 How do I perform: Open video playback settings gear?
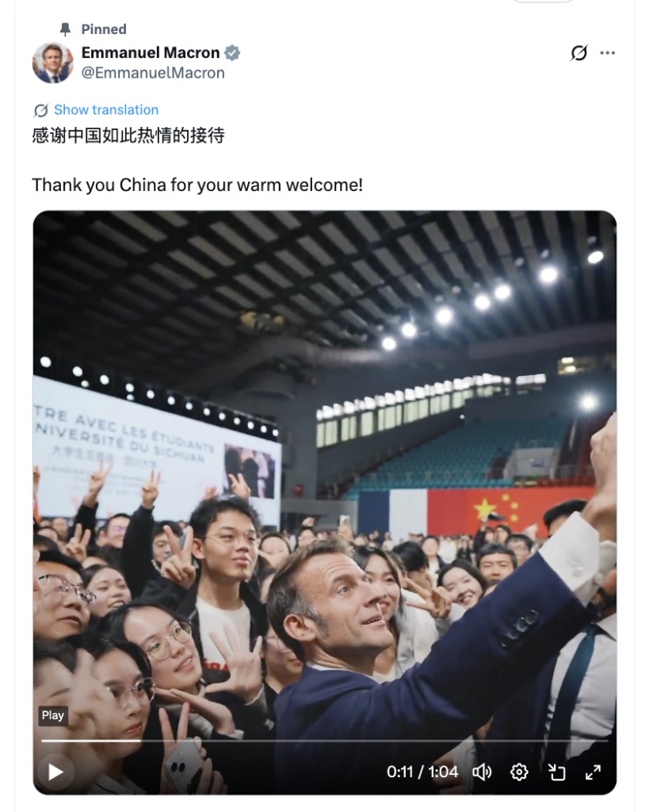(x=519, y=772)
